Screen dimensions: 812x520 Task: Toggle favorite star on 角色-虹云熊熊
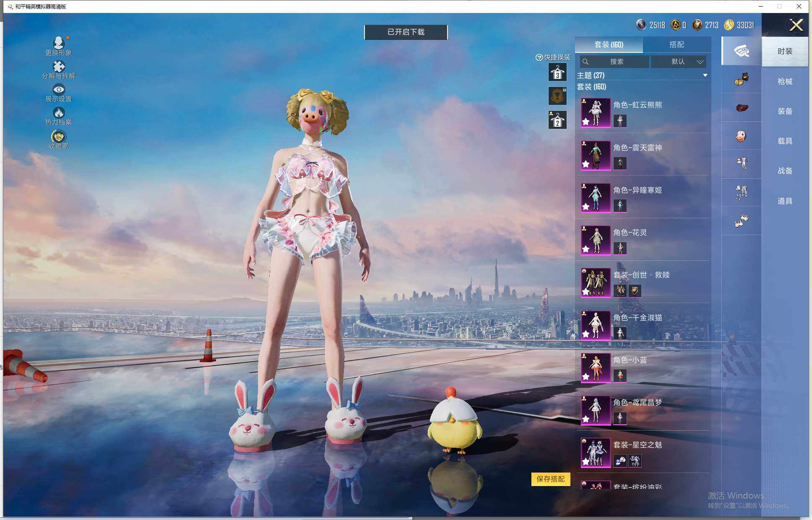coord(586,122)
